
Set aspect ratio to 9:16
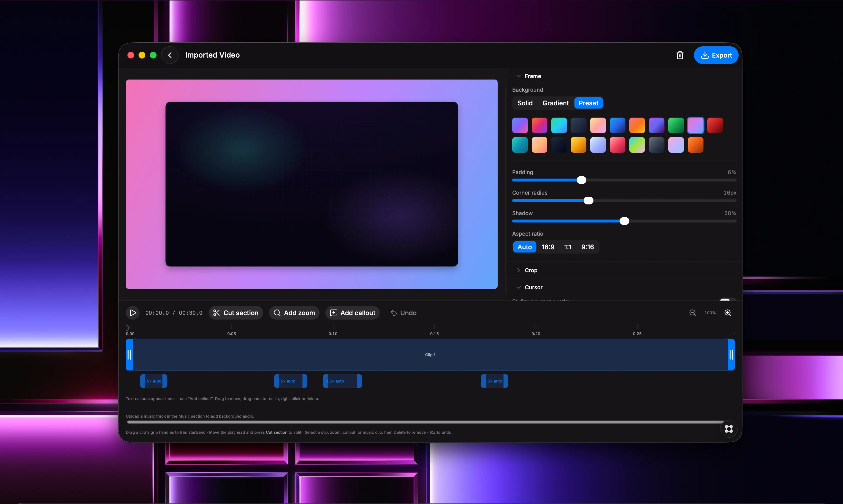[x=587, y=247]
